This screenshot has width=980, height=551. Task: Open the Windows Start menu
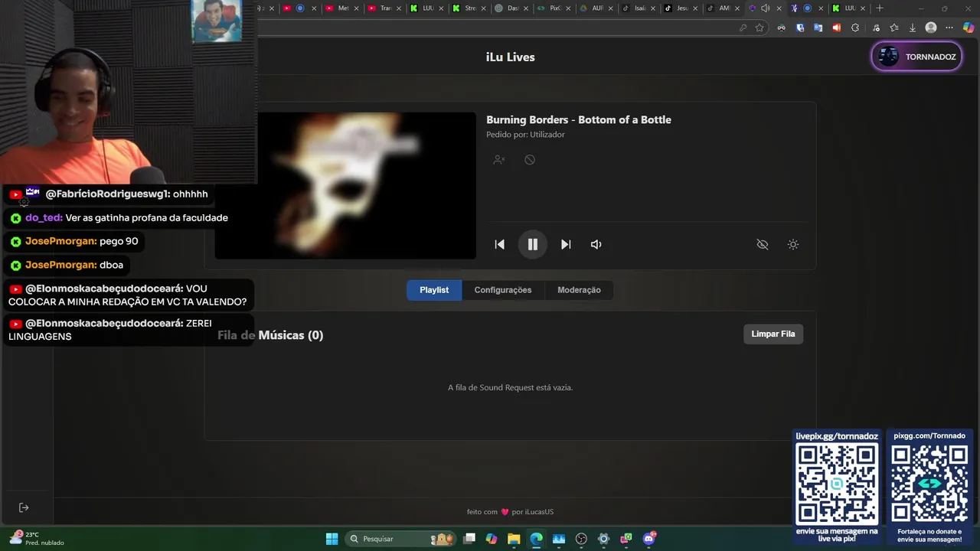pos(332,539)
